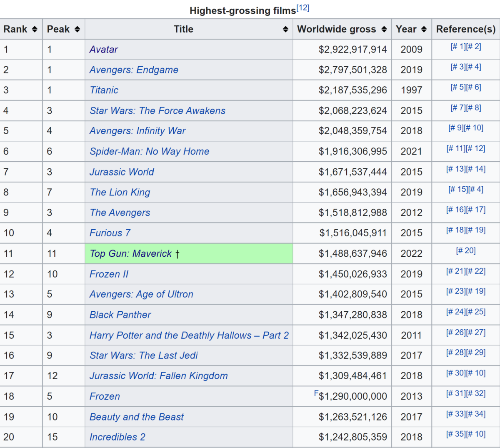Open Avengers: Endgame article
The height and width of the screenshot is (448, 500).
(134, 70)
